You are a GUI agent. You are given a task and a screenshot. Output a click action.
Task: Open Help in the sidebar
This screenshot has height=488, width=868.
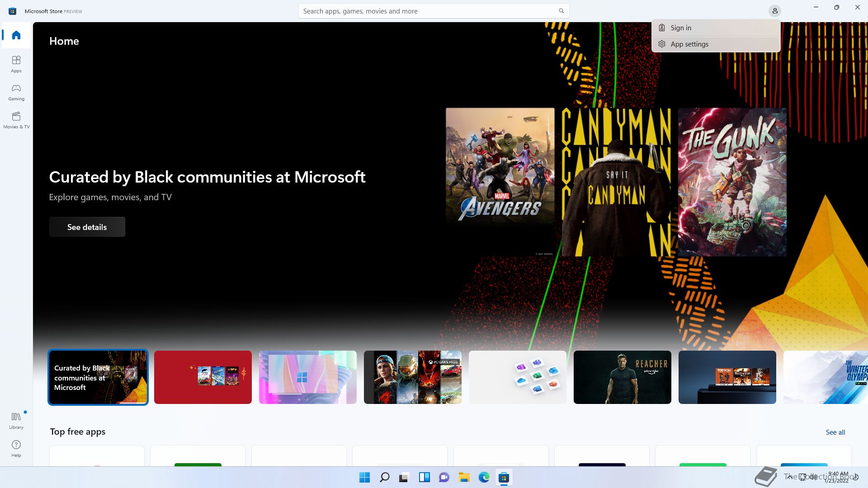16,448
